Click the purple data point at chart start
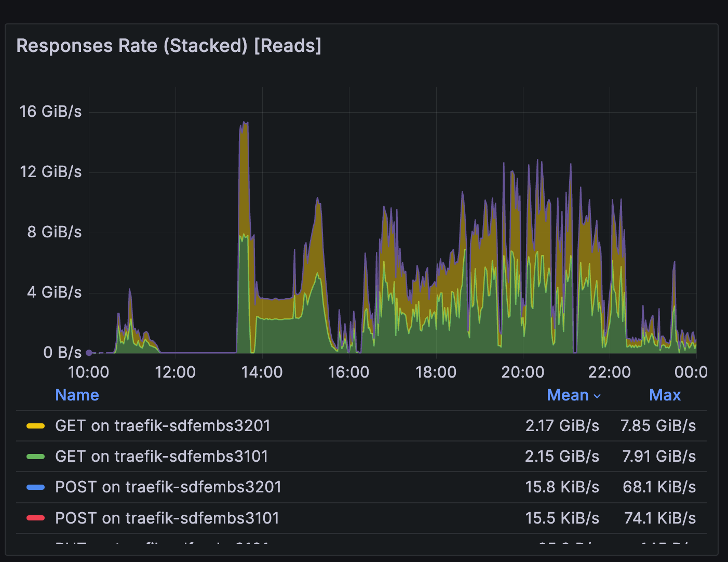The image size is (728, 562). (x=89, y=353)
